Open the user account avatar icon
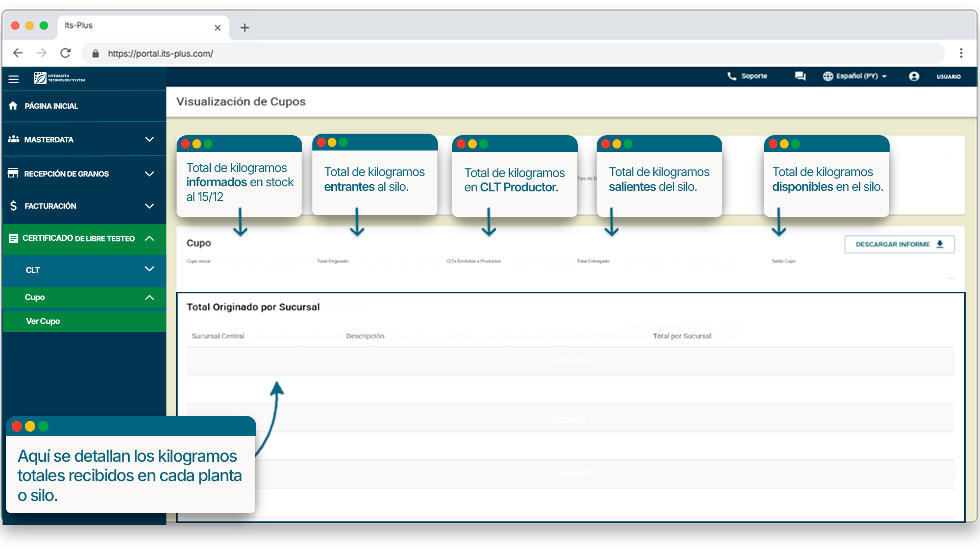This screenshot has height=551, width=980. click(x=914, y=76)
